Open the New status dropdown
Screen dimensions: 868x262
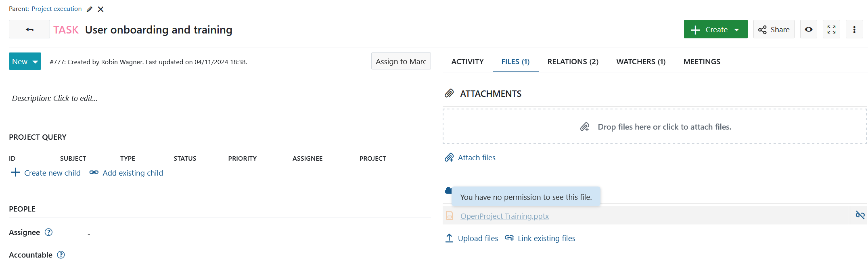(x=25, y=61)
